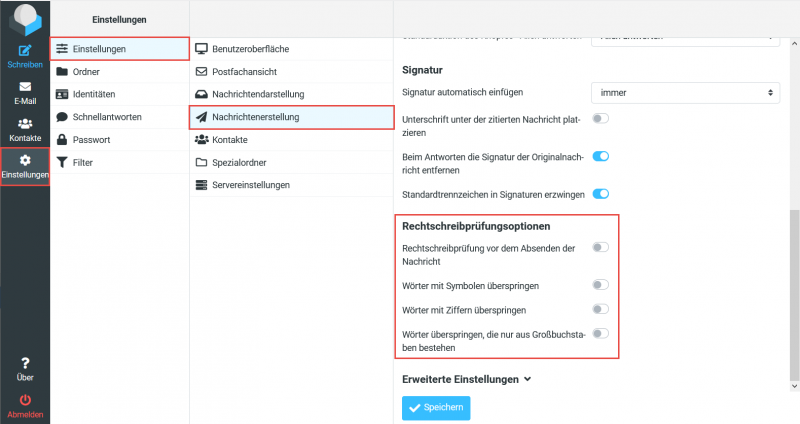
Task: Select Postfachansicht settings section
Action: (244, 71)
